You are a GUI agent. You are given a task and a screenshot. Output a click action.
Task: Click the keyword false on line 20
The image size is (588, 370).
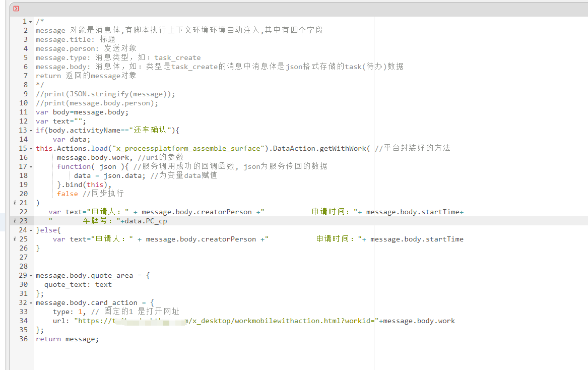pos(67,194)
